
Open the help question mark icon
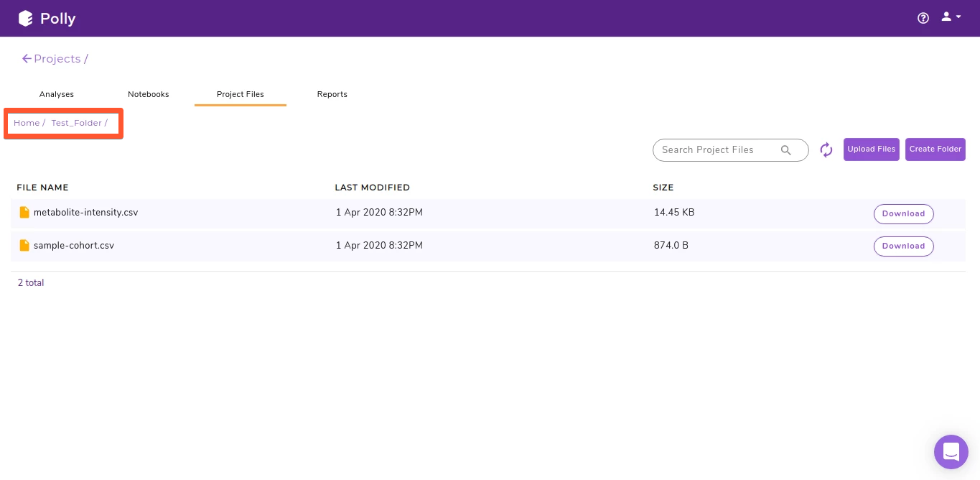[923, 18]
